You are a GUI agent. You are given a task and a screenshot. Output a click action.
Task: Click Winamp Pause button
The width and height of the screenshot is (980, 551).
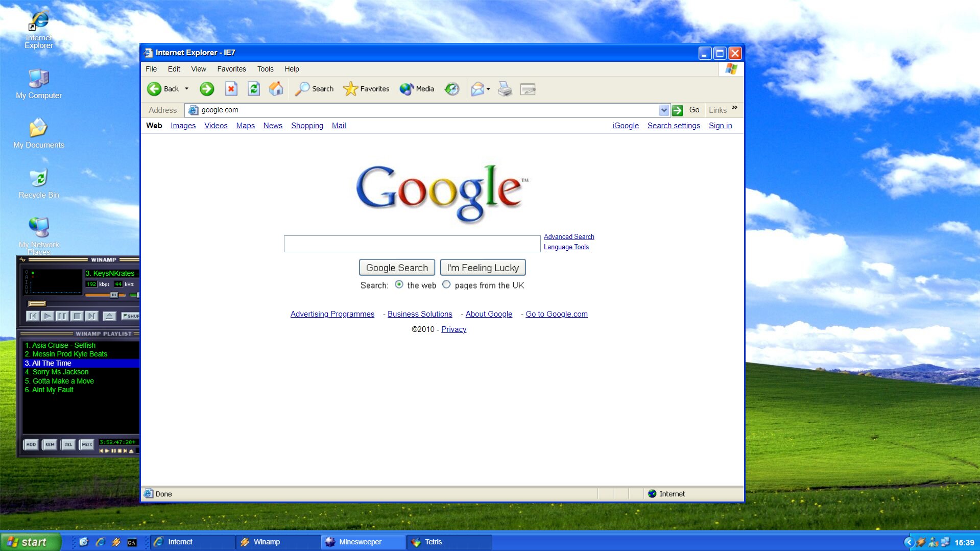tap(62, 316)
